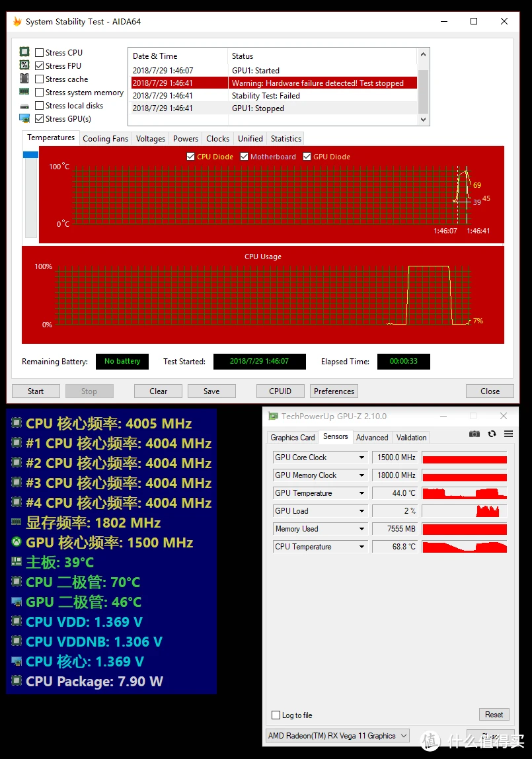Click the cache chip icon beside Stress cache
Viewport: 532px width, 759px height.
[24, 79]
